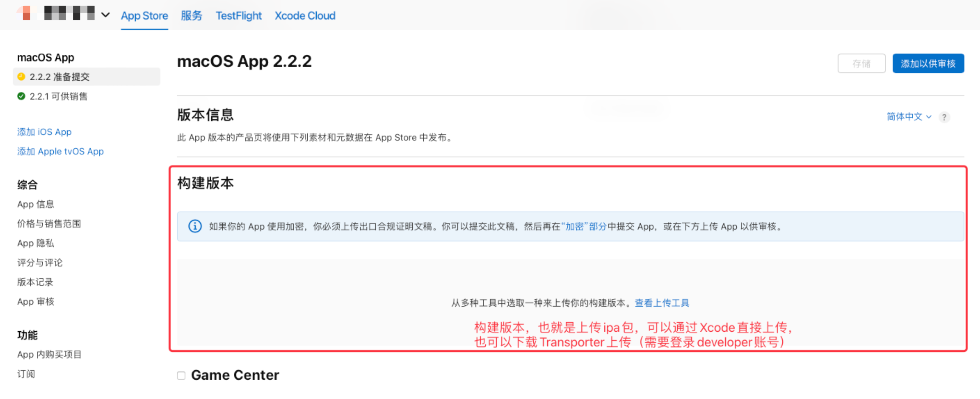Click 添加 Apple tvOS App link

click(x=60, y=152)
